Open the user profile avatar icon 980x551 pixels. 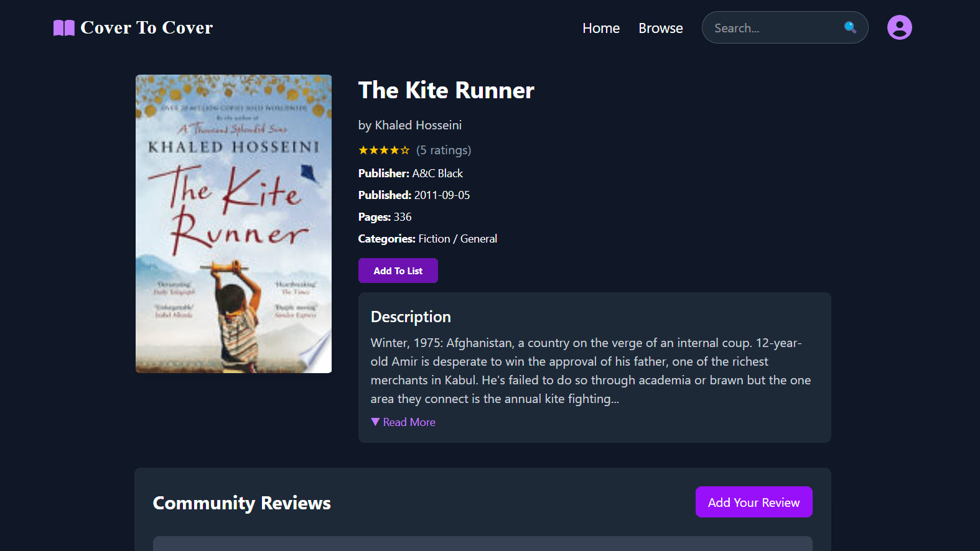tap(899, 27)
